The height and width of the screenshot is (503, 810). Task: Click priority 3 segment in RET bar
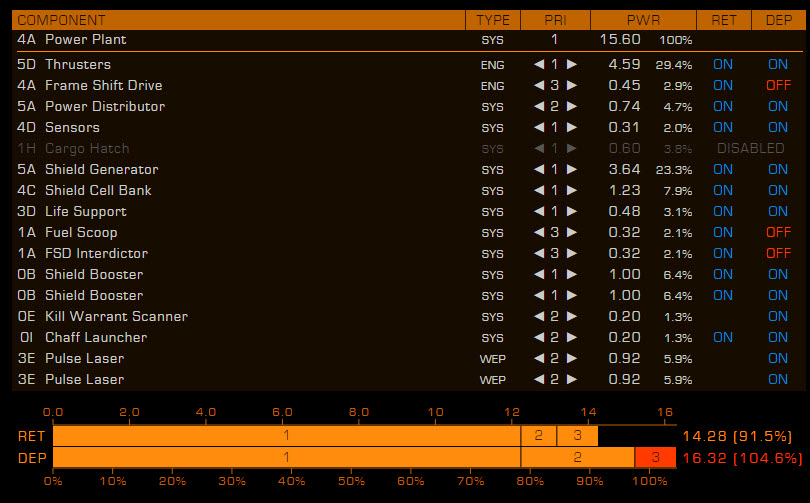578,436
